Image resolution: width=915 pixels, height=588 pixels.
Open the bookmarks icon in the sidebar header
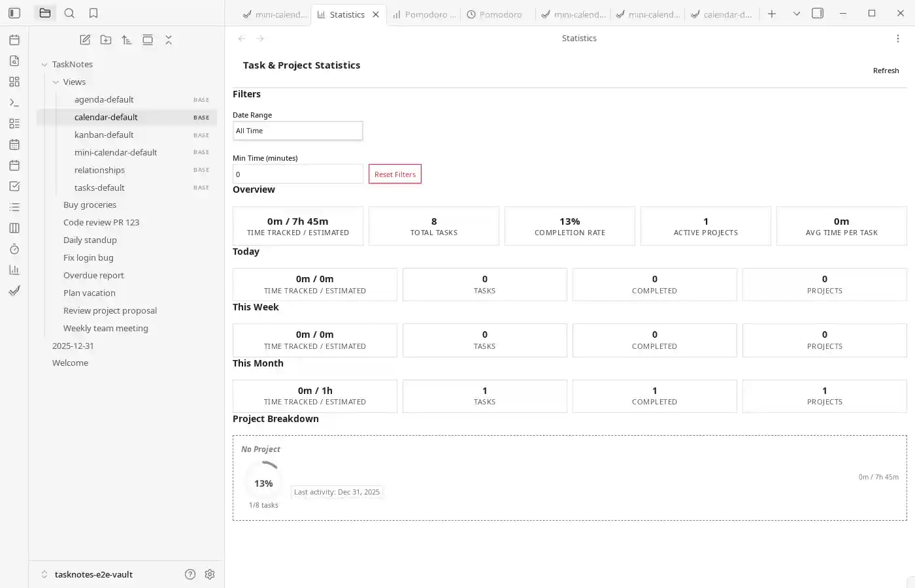pyautogui.click(x=93, y=13)
